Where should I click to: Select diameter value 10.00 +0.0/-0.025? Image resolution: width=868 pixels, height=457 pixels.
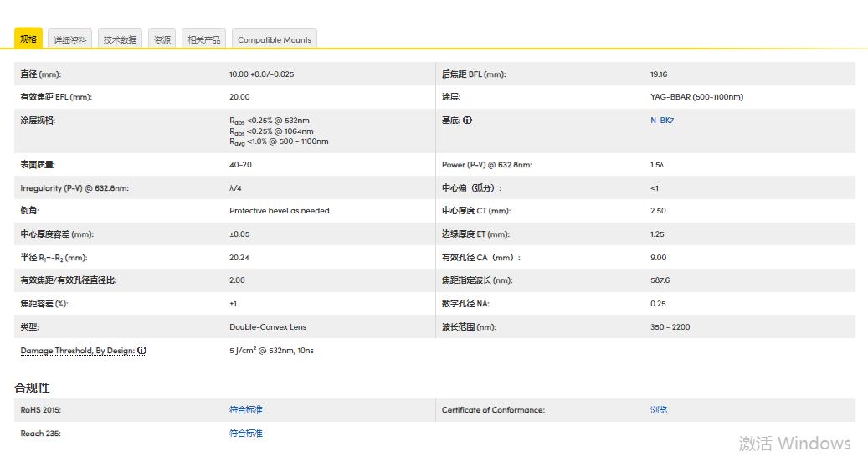click(262, 74)
